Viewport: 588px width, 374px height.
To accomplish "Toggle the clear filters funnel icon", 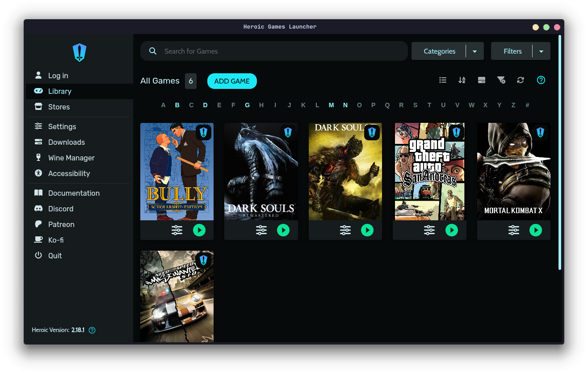I will click(501, 80).
